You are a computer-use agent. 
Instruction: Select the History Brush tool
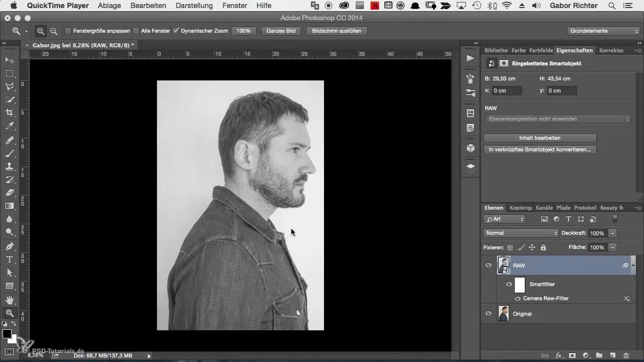click(10, 179)
